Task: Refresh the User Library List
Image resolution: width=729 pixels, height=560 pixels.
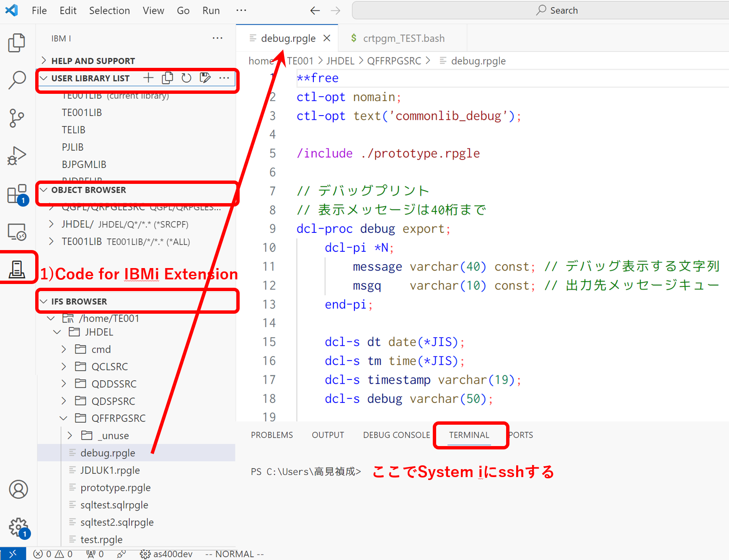Action: 186,77
